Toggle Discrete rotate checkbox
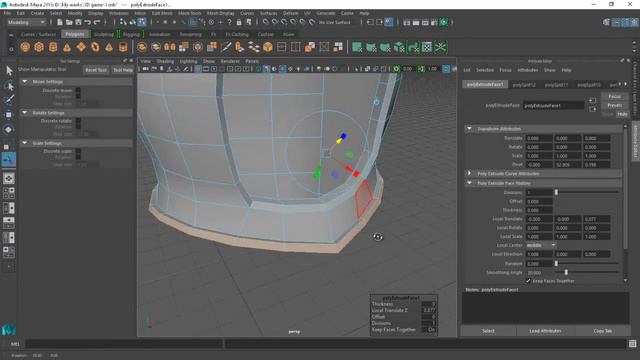Screen dimensions: 640x360 point(78,121)
